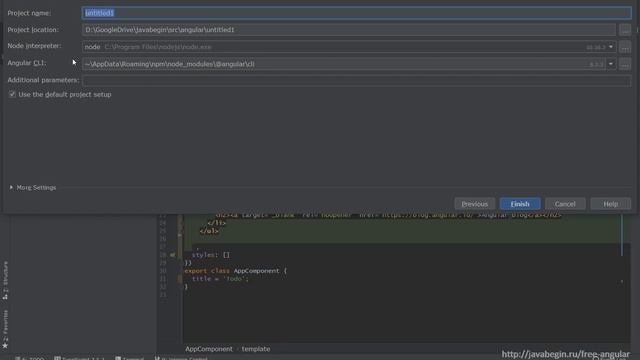The image size is (640, 360).
Task: Click the styles: [] code line
Action: (x=211, y=255)
